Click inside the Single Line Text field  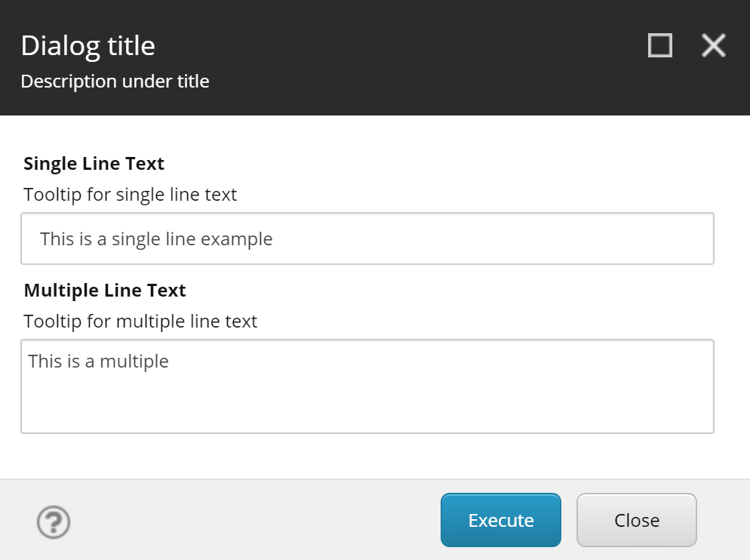[x=367, y=238]
